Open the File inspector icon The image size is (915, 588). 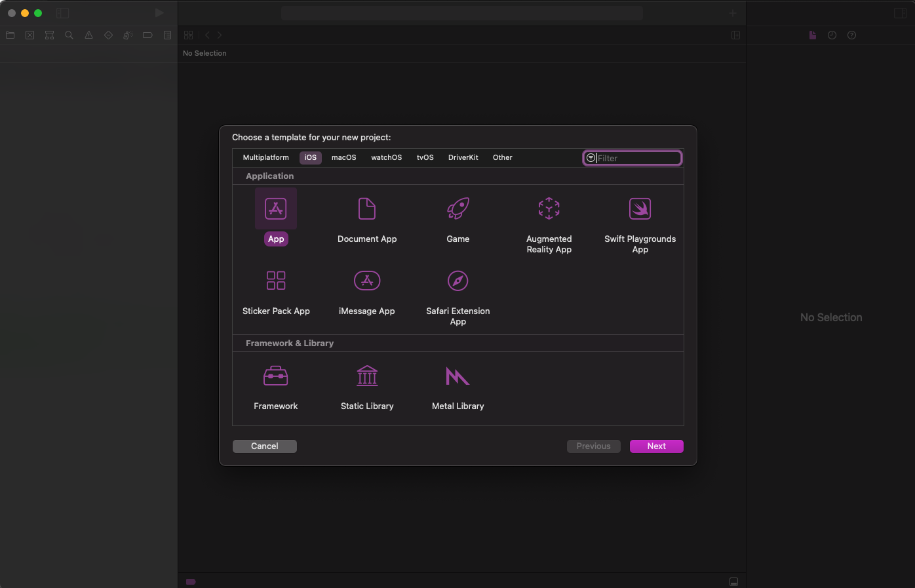pos(813,35)
